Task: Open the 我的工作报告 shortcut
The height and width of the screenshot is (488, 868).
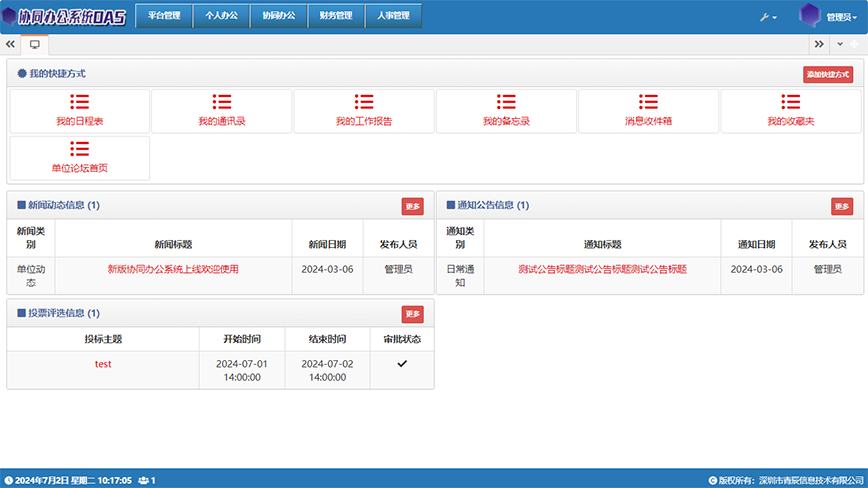Action: pyautogui.click(x=364, y=111)
